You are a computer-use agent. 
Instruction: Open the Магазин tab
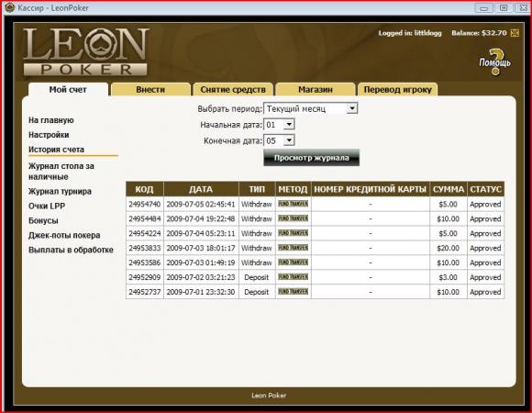tap(316, 90)
